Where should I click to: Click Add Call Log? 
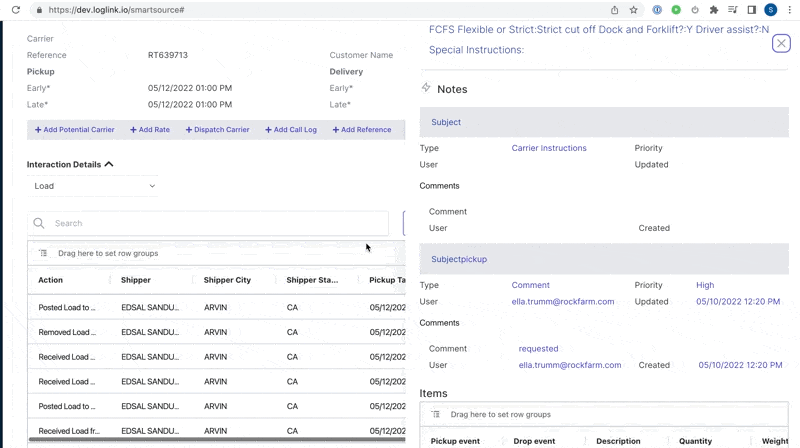(x=291, y=130)
